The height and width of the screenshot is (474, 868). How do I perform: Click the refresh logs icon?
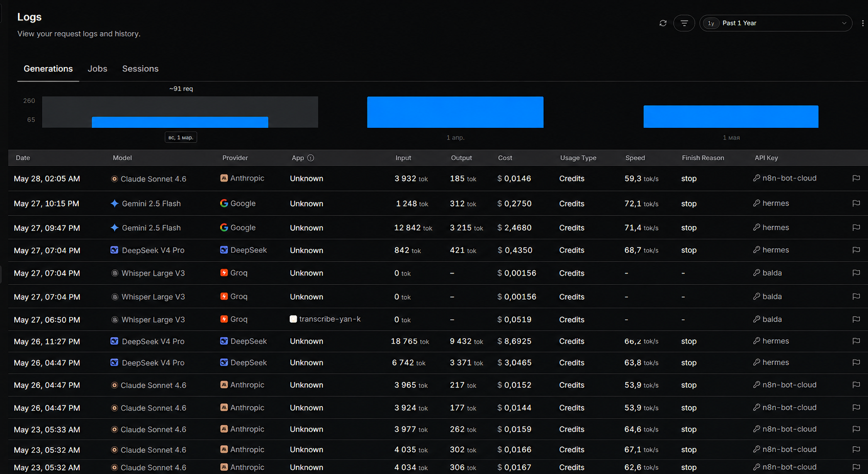(663, 23)
